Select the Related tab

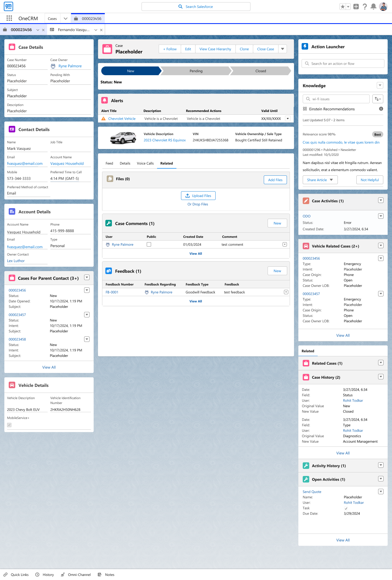coord(167,163)
